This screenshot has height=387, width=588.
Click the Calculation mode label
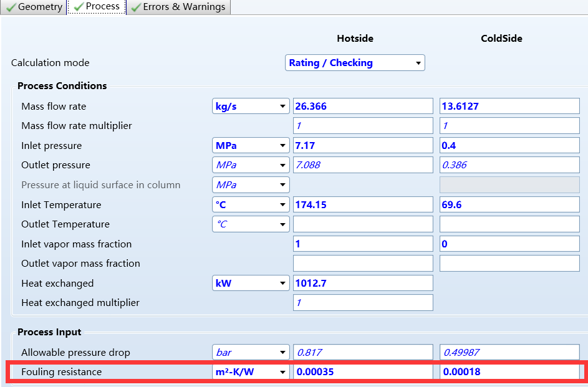(51, 62)
